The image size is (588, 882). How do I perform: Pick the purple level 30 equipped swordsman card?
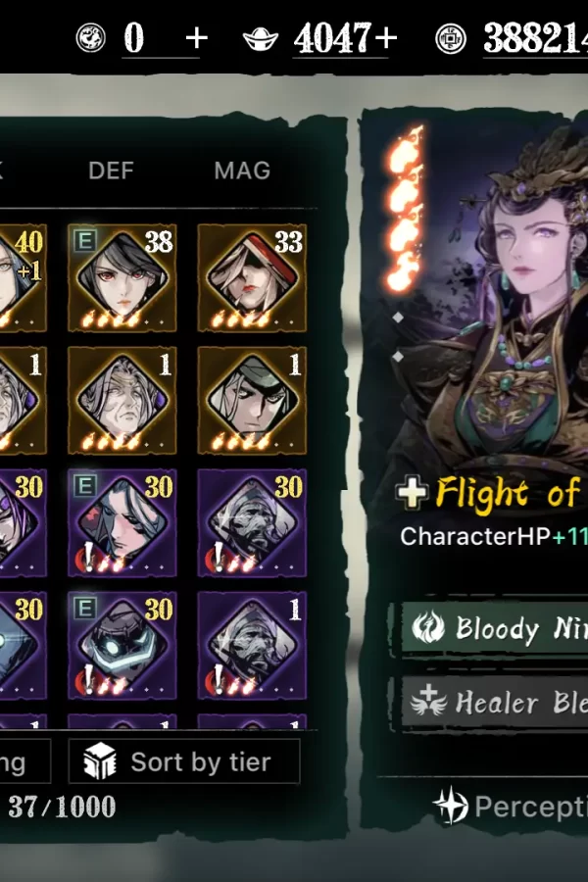[122, 522]
